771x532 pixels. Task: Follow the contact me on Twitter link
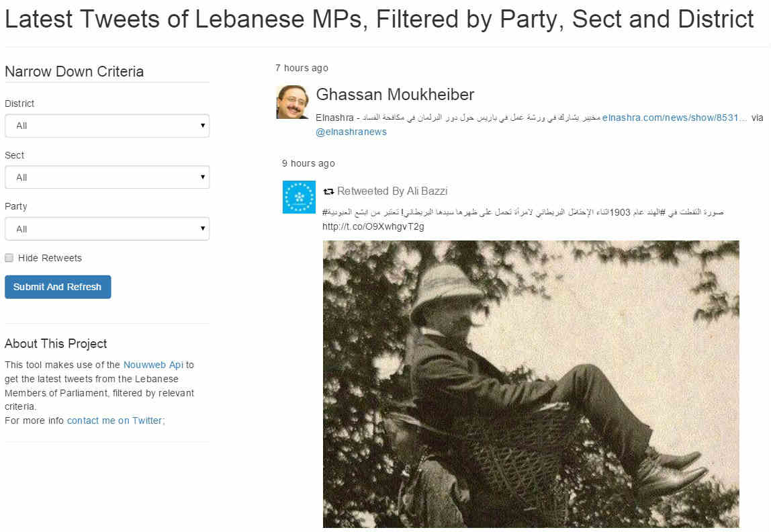(x=116, y=420)
